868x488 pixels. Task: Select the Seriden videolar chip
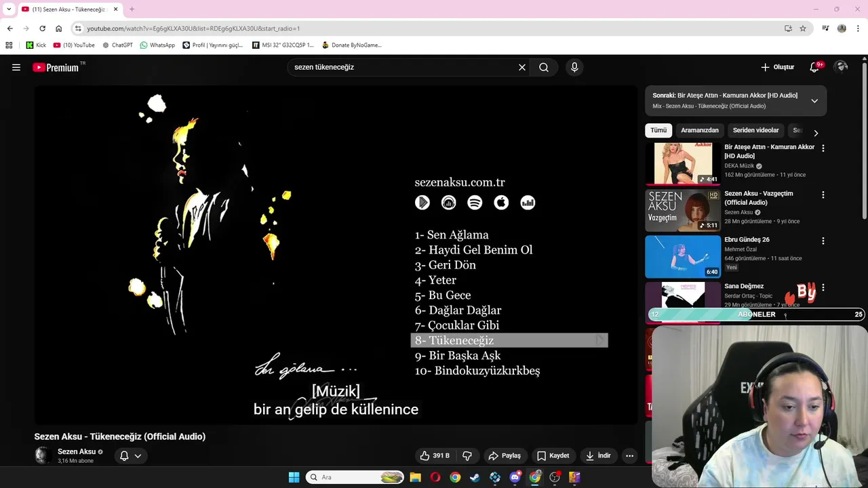tap(755, 130)
